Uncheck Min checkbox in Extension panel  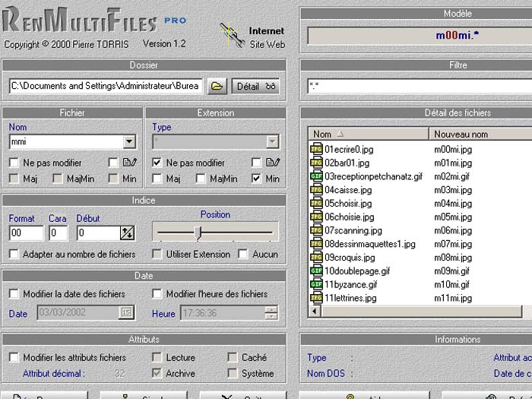[257, 179]
